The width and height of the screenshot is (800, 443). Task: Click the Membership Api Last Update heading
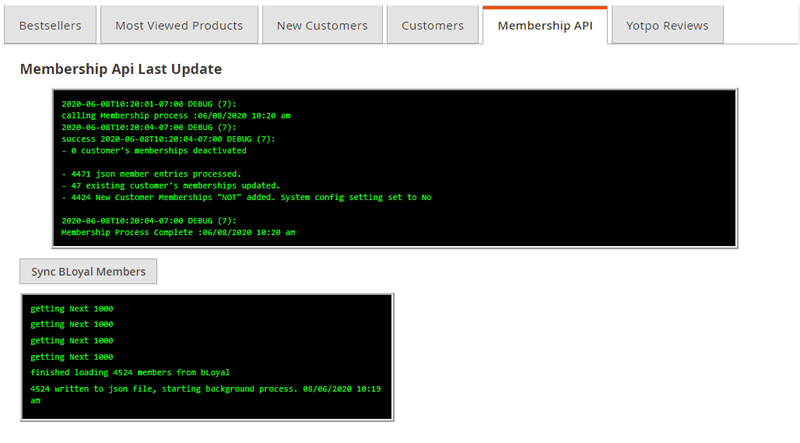(121, 69)
